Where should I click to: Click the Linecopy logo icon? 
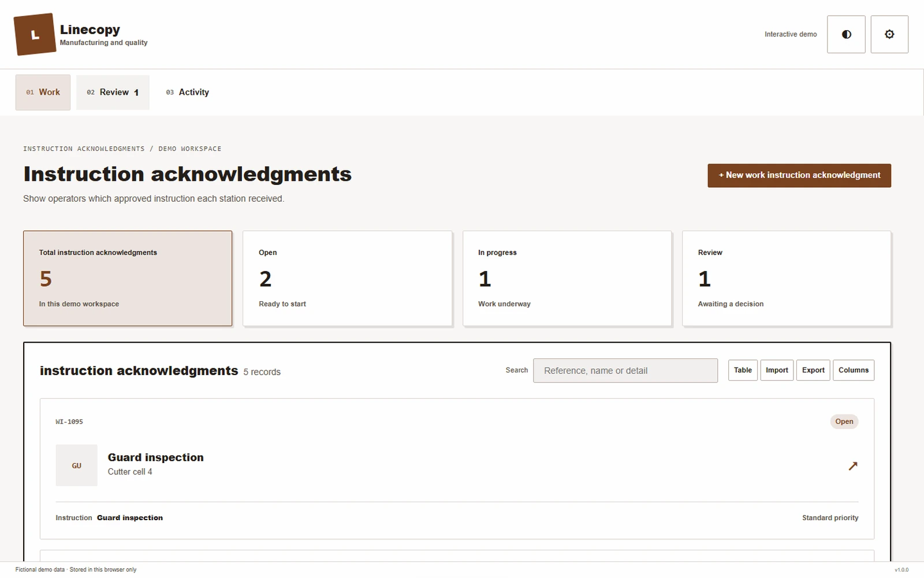coord(35,35)
